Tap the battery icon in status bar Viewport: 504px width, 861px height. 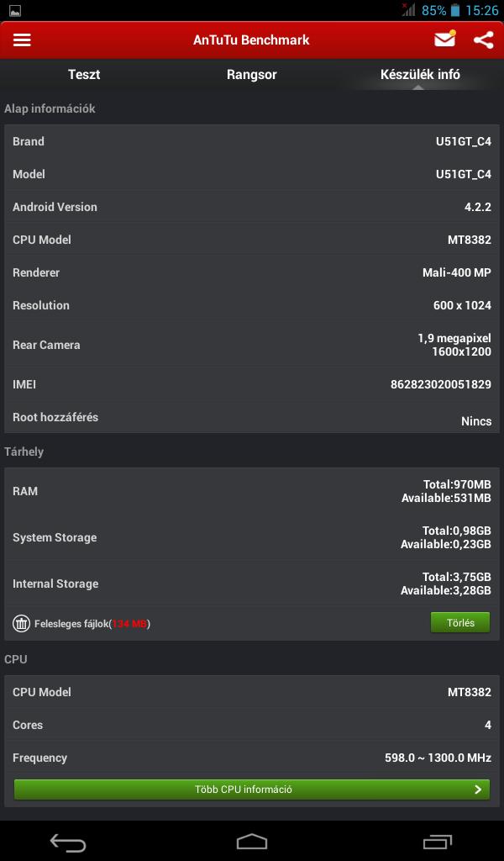pyautogui.click(x=455, y=10)
